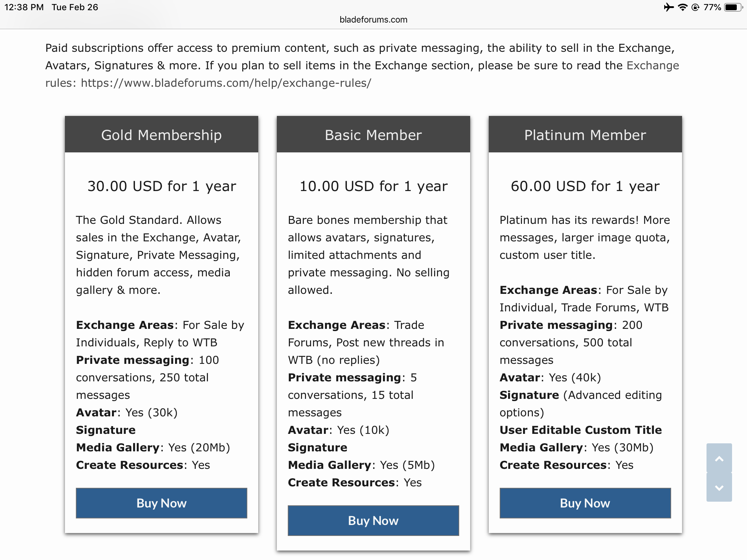Tap the 77% battery percentage text
747x560 pixels.
(x=712, y=7)
